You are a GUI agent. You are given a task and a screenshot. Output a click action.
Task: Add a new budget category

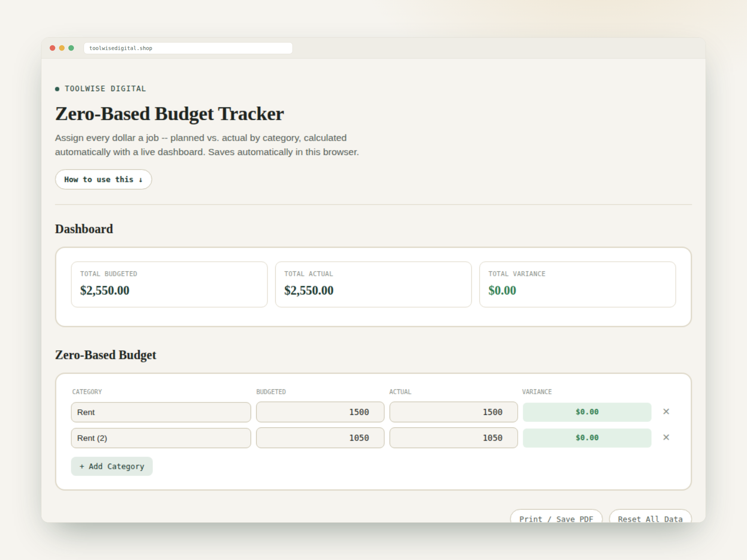pyautogui.click(x=112, y=466)
